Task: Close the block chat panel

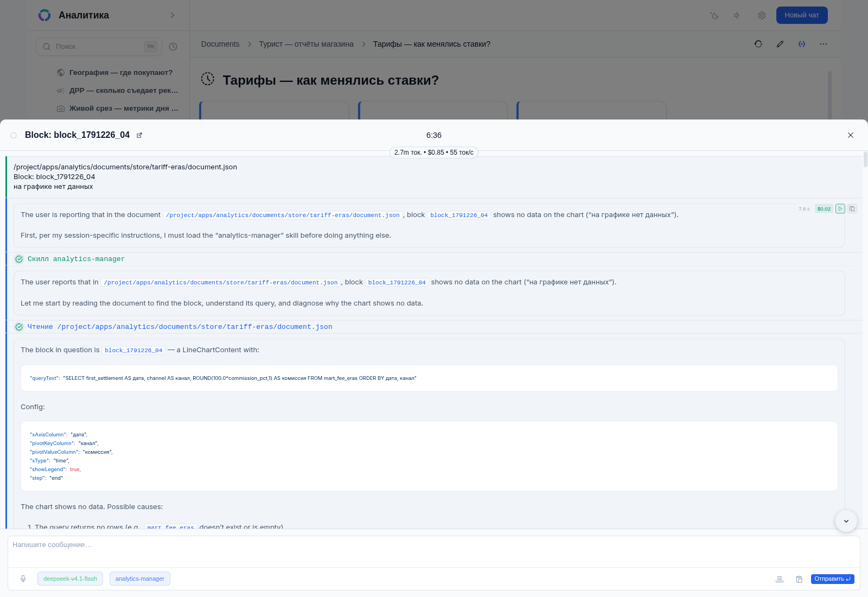Action: point(851,135)
